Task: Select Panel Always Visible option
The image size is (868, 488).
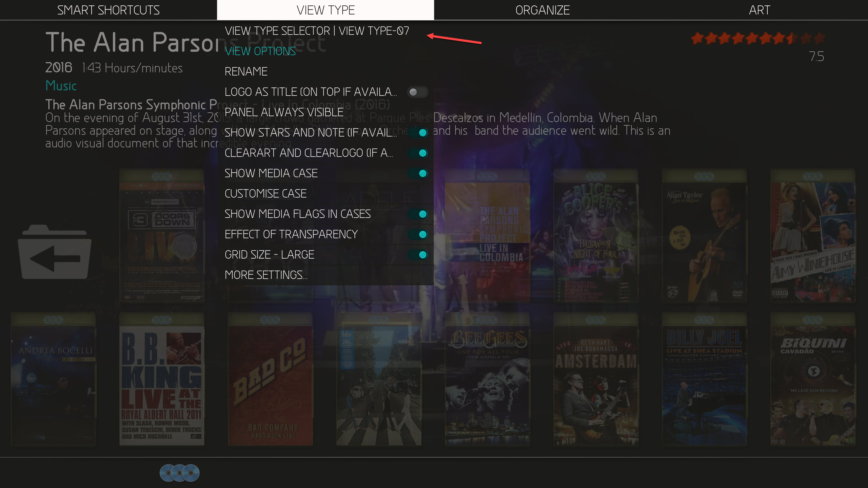Action: [326, 112]
